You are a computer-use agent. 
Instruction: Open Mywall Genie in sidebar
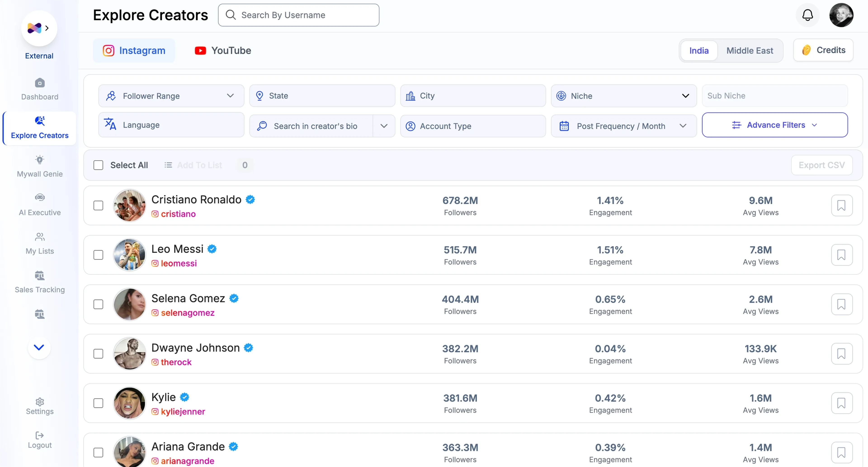tap(40, 166)
